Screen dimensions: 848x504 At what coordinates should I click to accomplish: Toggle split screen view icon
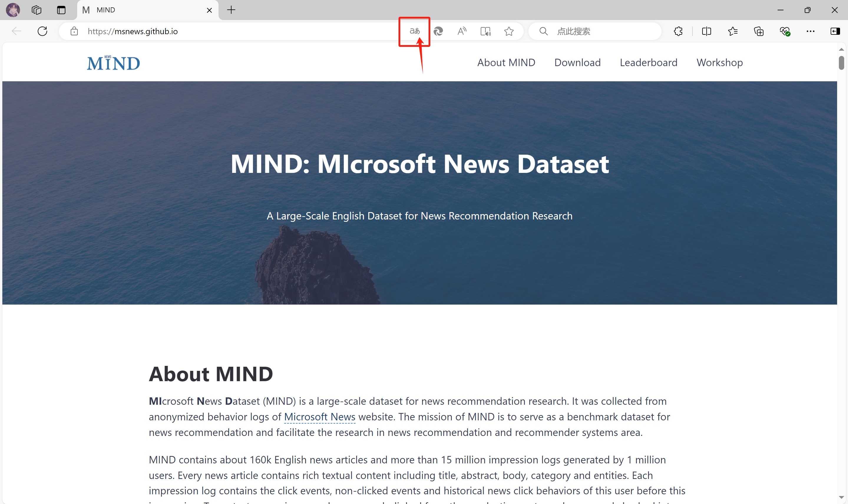pos(706,31)
